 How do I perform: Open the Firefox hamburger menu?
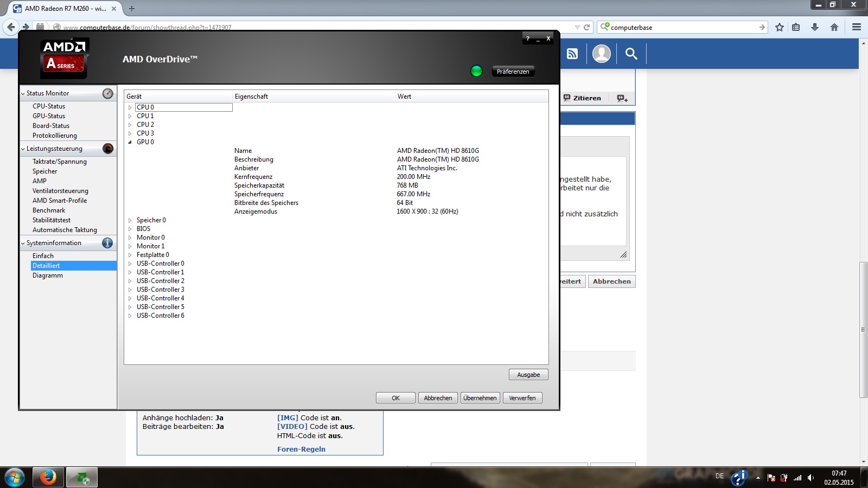pyautogui.click(x=857, y=27)
